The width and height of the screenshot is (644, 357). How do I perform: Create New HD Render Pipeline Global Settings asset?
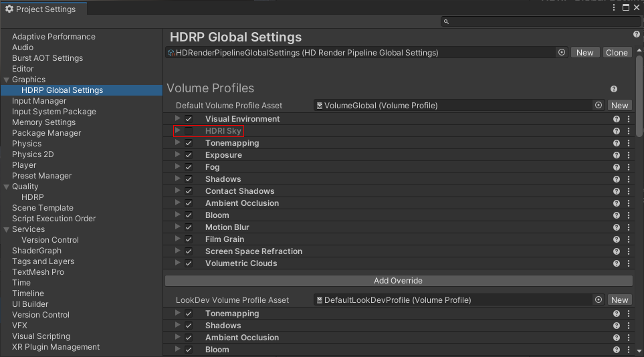pyautogui.click(x=585, y=53)
